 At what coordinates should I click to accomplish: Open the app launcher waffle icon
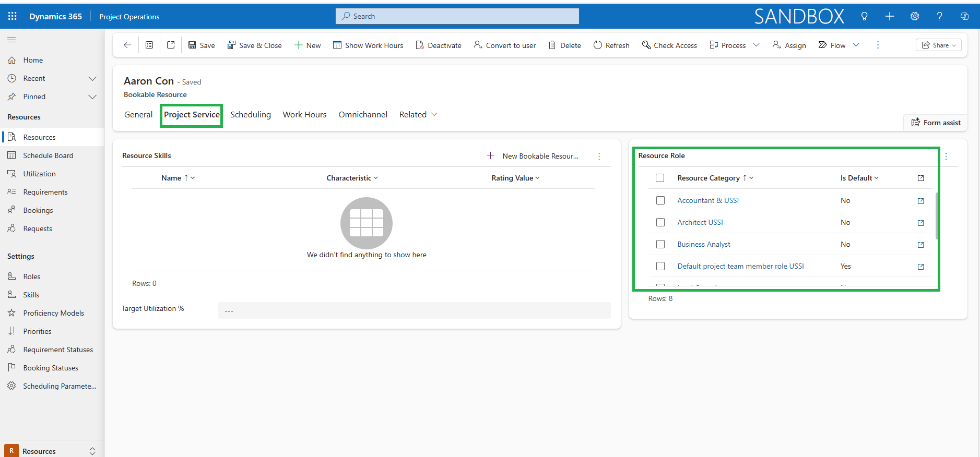pyautogui.click(x=13, y=16)
